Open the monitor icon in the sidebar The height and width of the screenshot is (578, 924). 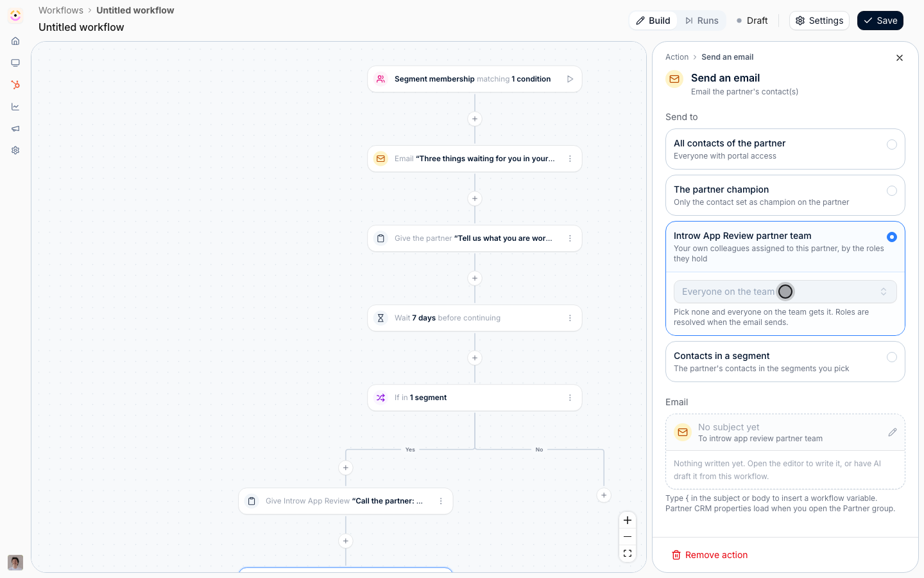(x=15, y=63)
